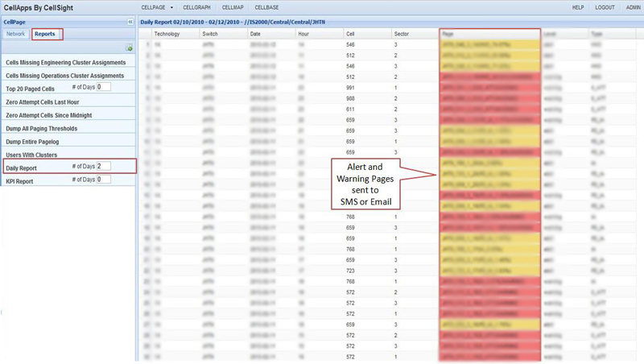Run Cells Missing Engineering Cluster Assignments report
The height and width of the screenshot is (364, 644).
(x=65, y=62)
